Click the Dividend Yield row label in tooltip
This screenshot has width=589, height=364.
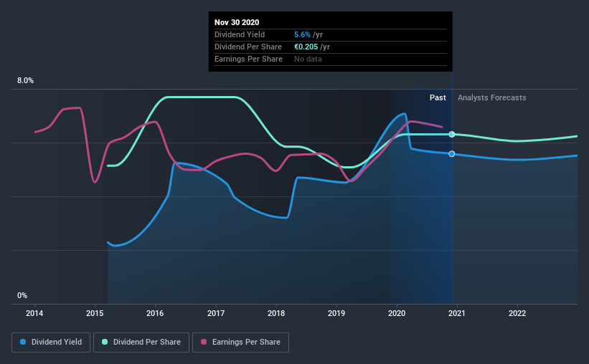pos(240,34)
